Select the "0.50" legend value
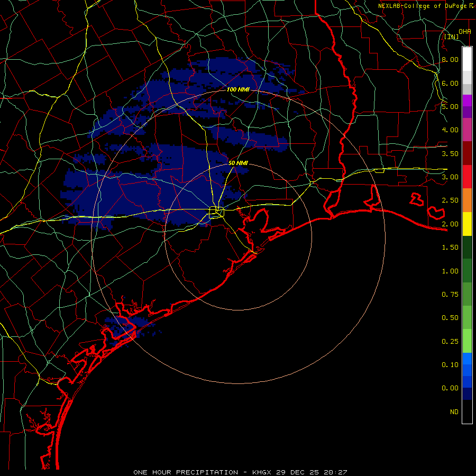 point(450,318)
